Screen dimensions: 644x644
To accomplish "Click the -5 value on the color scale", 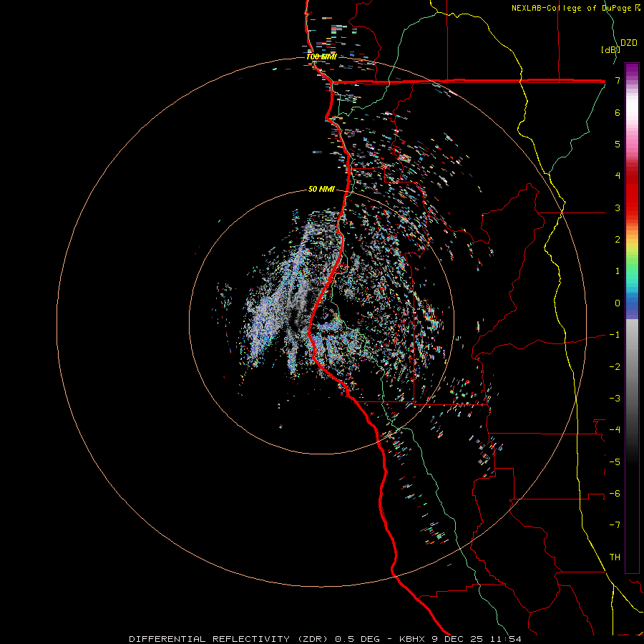I will tap(615, 462).
